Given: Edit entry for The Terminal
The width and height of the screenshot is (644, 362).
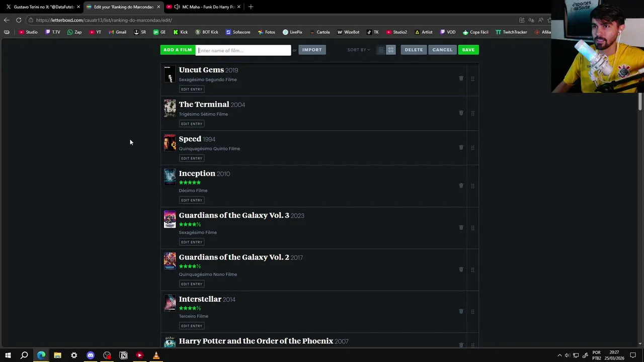Looking at the screenshot, I should coord(192,124).
